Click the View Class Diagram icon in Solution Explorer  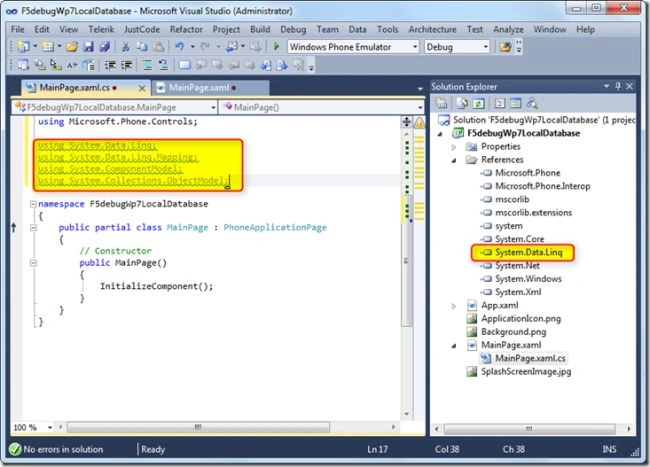[x=532, y=103]
